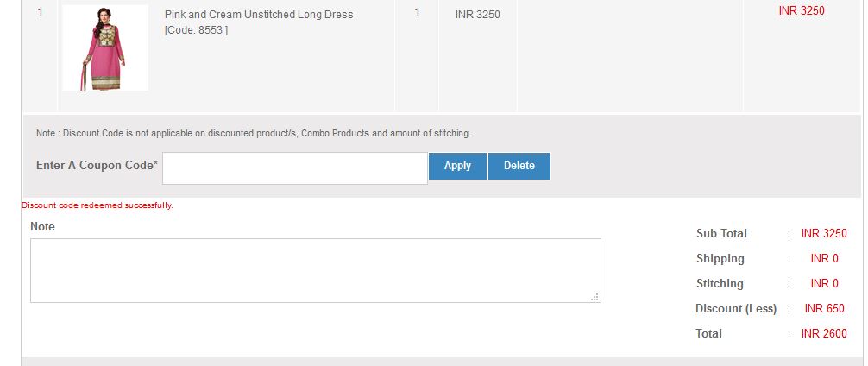The image size is (868, 366).
Task: Click the red INR 3250 row total
Action: (x=802, y=11)
